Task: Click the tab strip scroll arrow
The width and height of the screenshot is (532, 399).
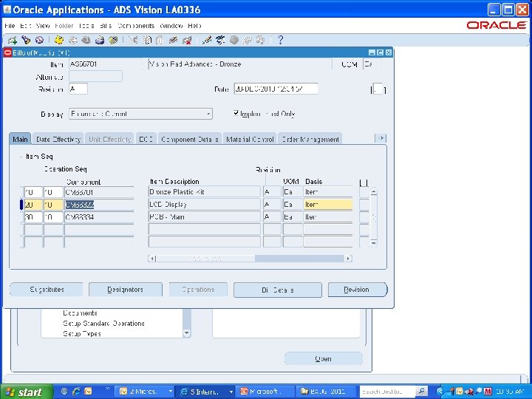Action: (x=381, y=138)
